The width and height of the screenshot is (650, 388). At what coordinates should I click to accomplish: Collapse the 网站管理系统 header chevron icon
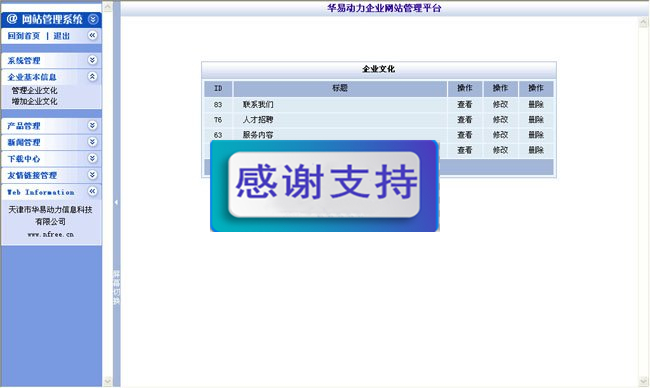point(93,19)
